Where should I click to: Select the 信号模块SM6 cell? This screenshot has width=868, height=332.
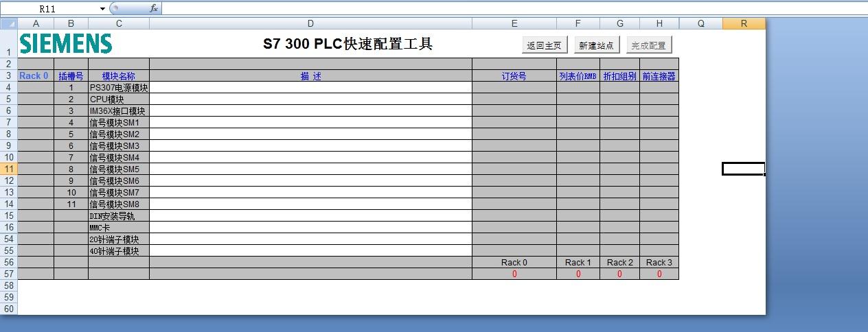[119, 181]
